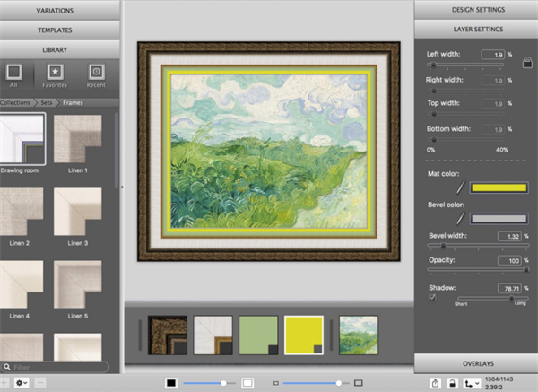Image resolution: width=538 pixels, height=392 pixels.
Task: Click the Top width value field
Action: (492, 103)
